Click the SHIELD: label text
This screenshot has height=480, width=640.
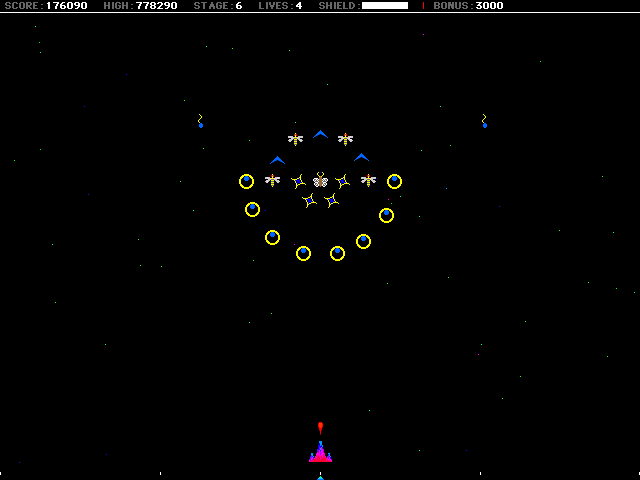pyautogui.click(x=340, y=6)
